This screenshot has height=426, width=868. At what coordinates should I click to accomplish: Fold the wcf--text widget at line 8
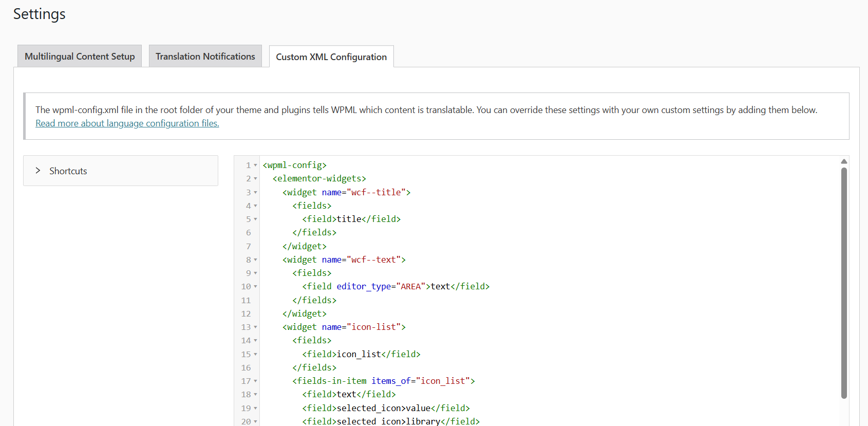(x=255, y=260)
